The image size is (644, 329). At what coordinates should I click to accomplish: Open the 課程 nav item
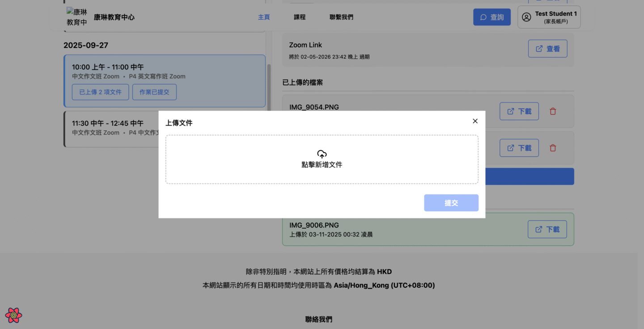300,17
